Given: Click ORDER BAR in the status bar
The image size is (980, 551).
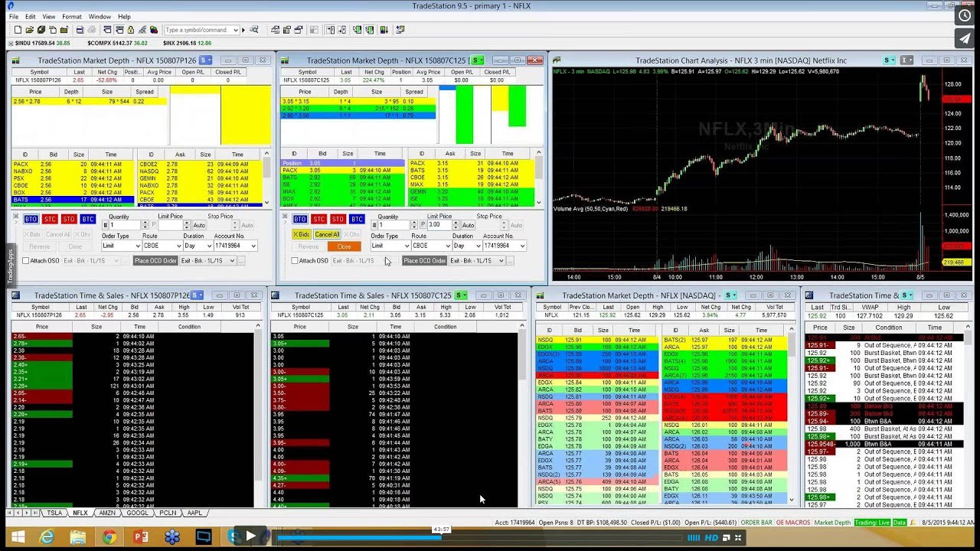Looking at the screenshot, I should pos(756,522).
